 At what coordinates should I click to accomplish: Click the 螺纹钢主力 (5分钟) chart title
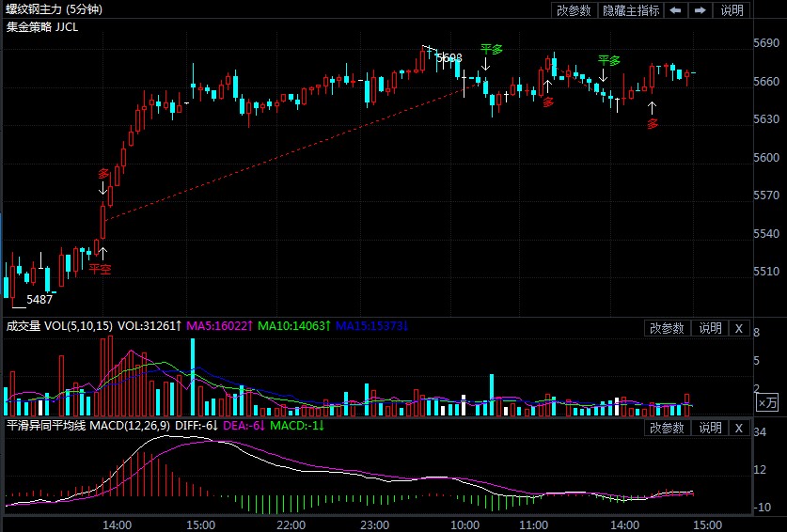point(55,9)
